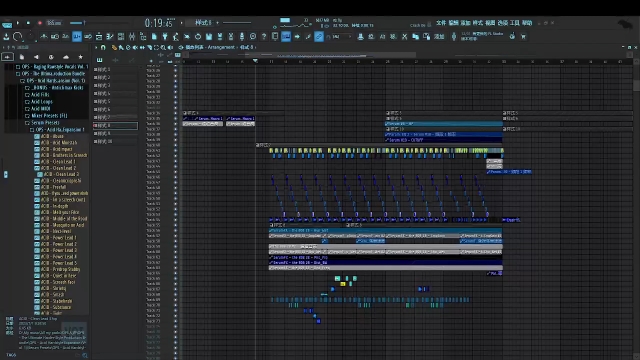Open the 编辑 (Edit) menu
Screen dimensions: 640x360
coord(453,23)
